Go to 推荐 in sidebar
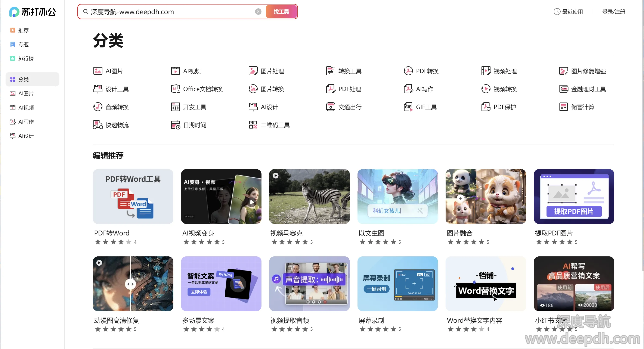The height and width of the screenshot is (349, 644). [23, 30]
